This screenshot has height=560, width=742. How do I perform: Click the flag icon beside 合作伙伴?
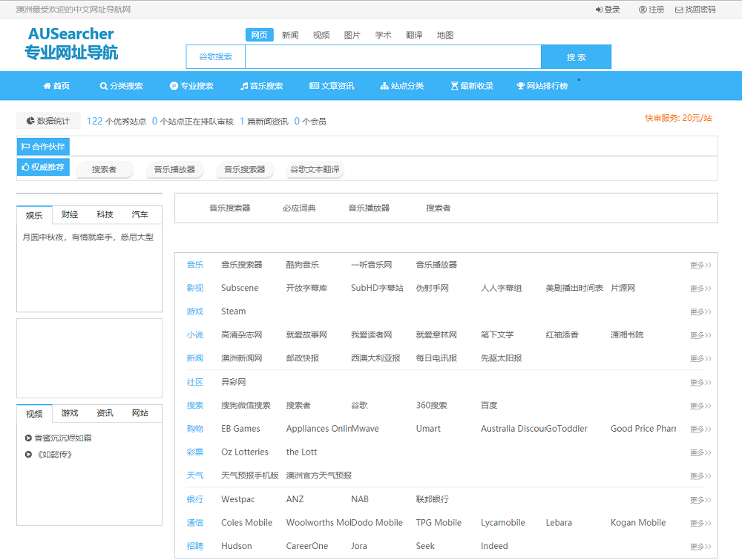(x=25, y=147)
